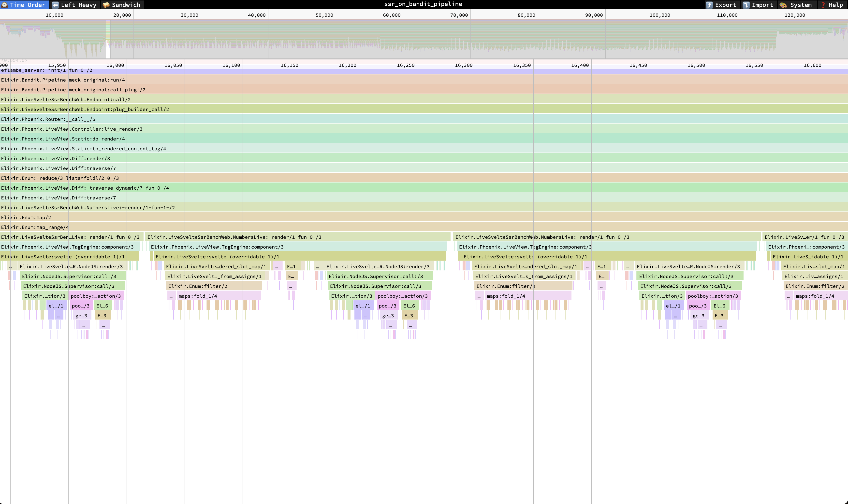
Task: Select the Elixir.Enum:map_range/4 frame
Action: coord(424,227)
